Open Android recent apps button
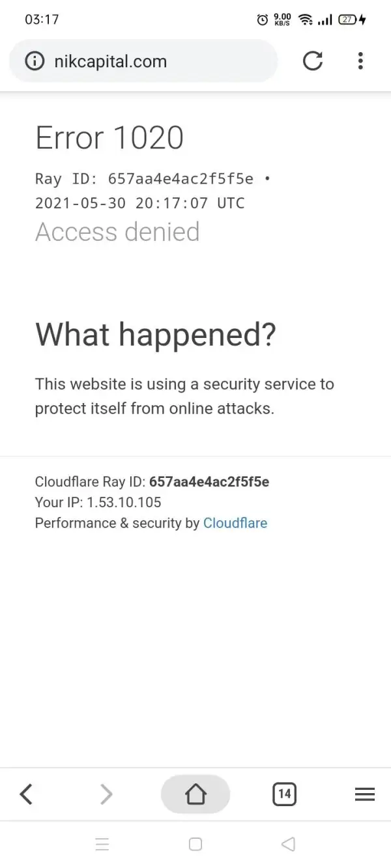 [102, 845]
